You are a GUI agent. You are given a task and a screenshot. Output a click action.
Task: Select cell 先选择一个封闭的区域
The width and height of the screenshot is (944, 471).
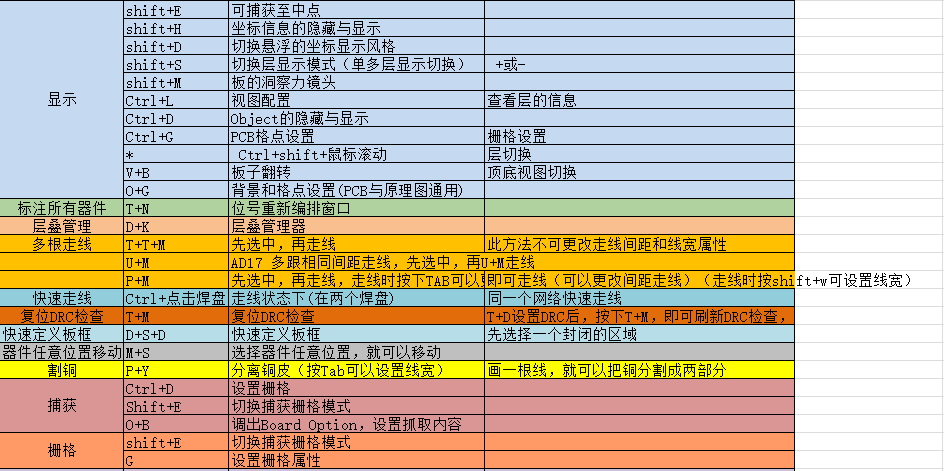pos(639,335)
